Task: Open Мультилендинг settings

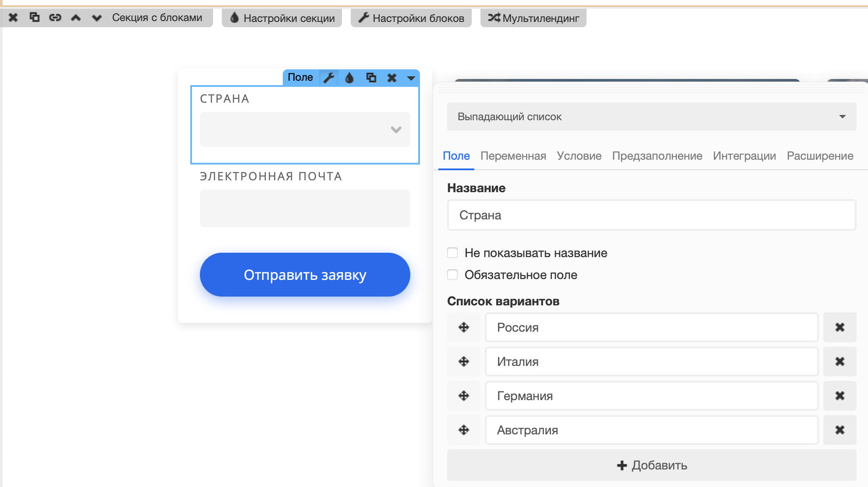Action: click(x=534, y=18)
